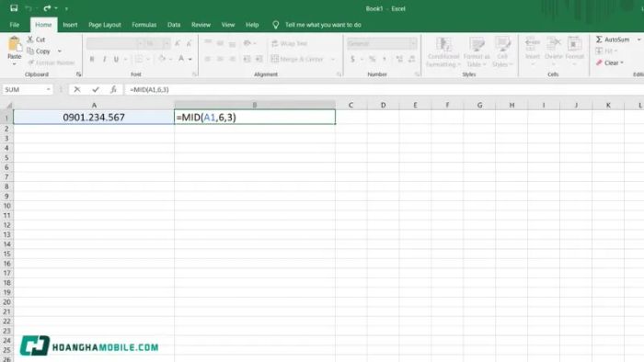The height and width of the screenshot is (362, 644).
Task: Open the Clipboard dialog launcher
Action: click(x=78, y=74)
